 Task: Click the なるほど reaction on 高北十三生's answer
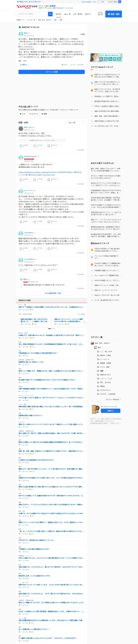pyautogui.click(x=25, y=146)
